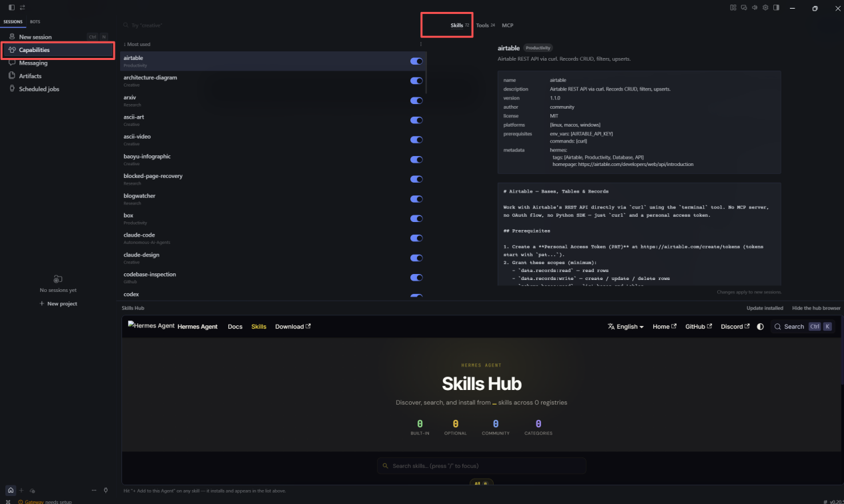Toggle dark mode in Skills Hub header

point(760,327)
